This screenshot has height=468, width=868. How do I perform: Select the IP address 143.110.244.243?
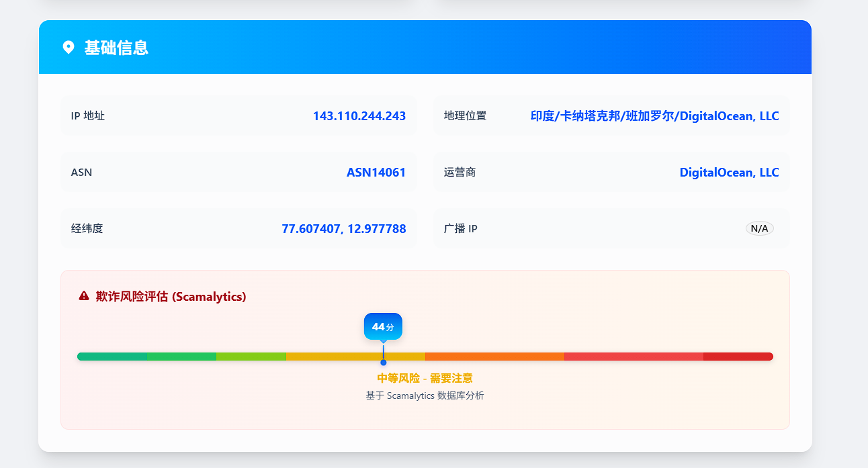pos(359,115)
